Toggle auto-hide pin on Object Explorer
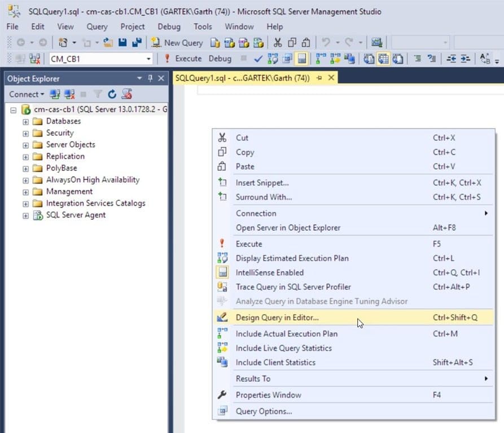The height and width of the screenshot is (433, 504). [x=150, y=78]
